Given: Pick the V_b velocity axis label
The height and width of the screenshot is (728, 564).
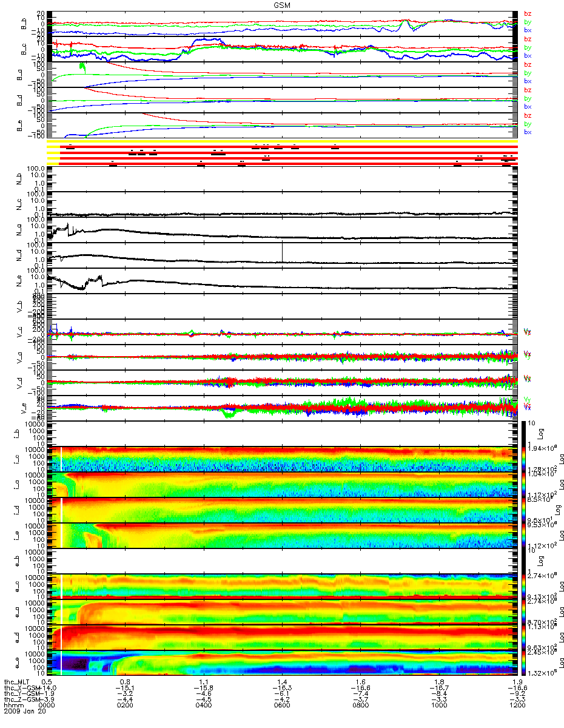Looking at the screenshot, I should click(20, 306).
